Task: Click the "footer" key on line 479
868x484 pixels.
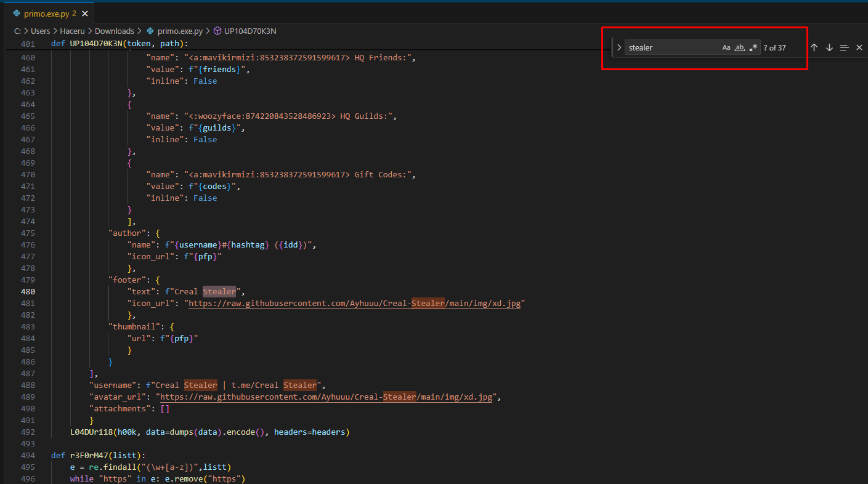Action: [x=126, y=280]
